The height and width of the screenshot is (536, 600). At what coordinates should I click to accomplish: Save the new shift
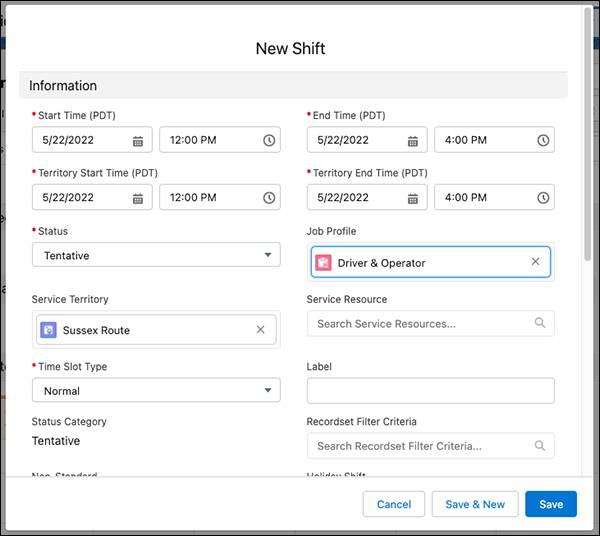[x=551, y=504]
